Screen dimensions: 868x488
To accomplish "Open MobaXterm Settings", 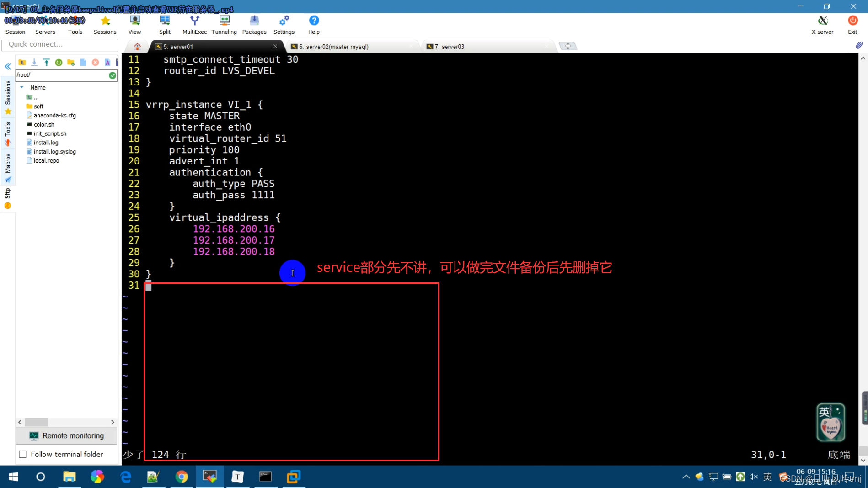I will (284, 26).
